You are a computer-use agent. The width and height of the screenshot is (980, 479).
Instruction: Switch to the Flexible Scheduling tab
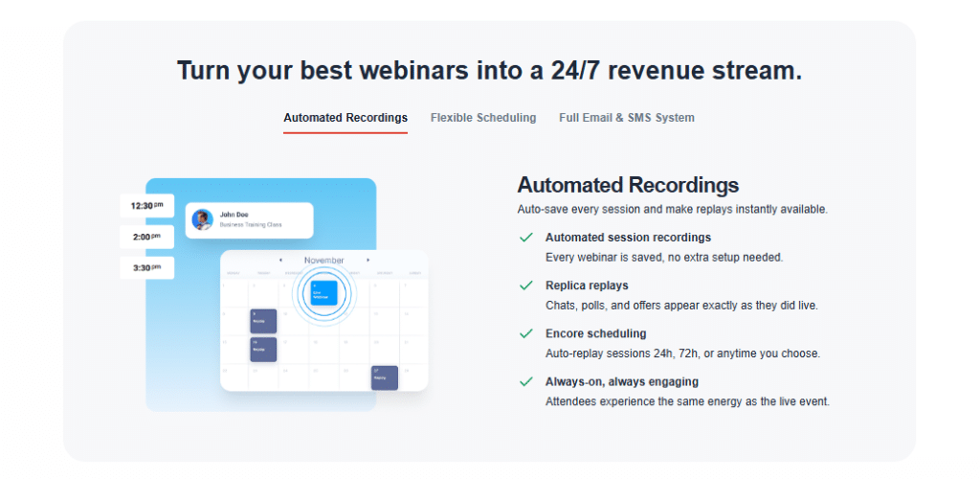pyautogui.click(x=483, y=118)
